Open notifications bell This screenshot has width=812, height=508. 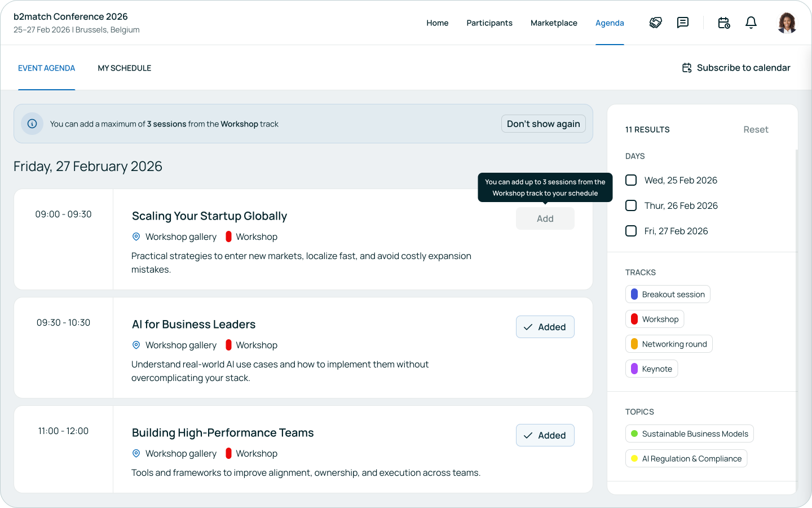click(751, 23)
